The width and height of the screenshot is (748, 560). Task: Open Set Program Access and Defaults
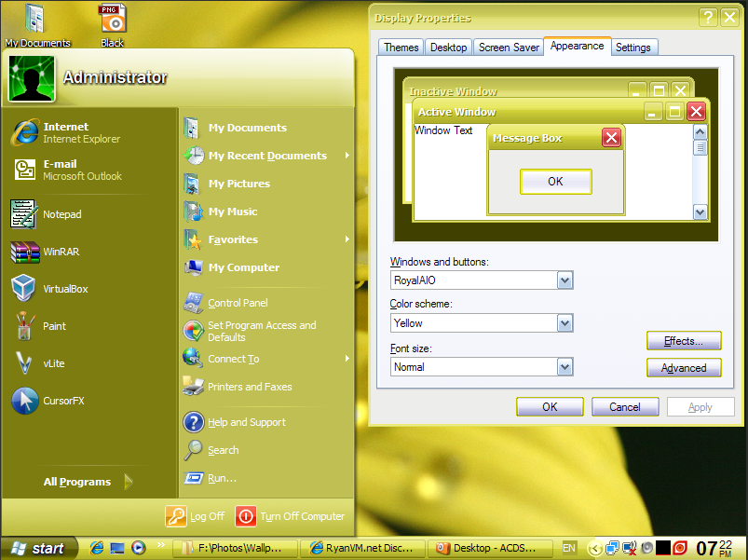pyautogui.click(x=266, y=331)
